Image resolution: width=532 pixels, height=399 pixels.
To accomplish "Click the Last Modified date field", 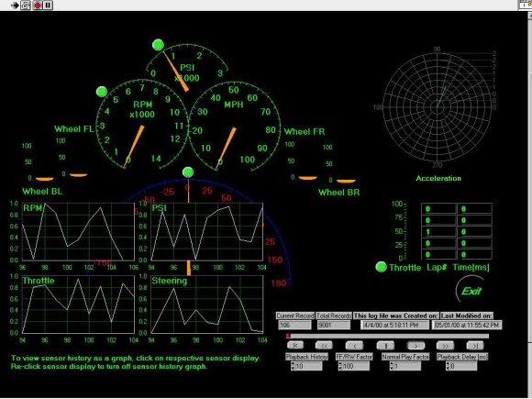I will pos(467,325).
